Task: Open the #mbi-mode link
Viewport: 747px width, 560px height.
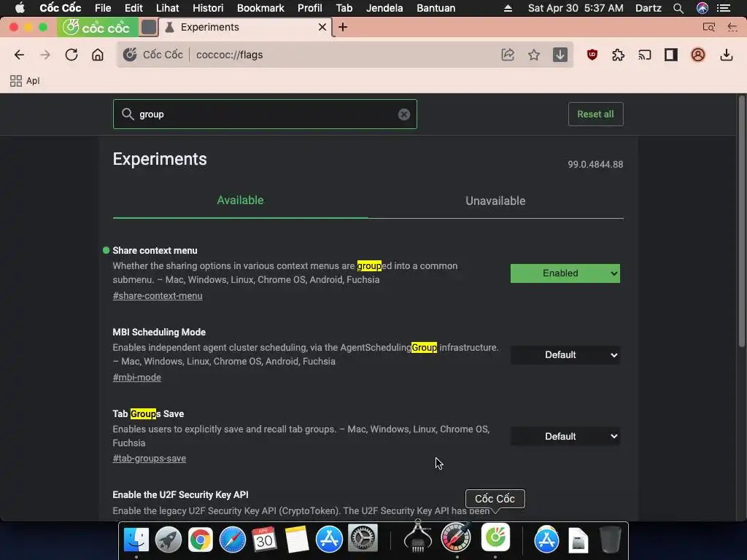Action: coord(136,378)
